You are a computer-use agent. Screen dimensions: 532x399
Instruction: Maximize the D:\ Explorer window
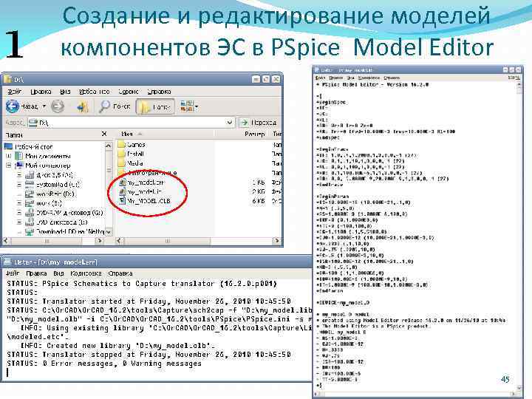[266, 79]
